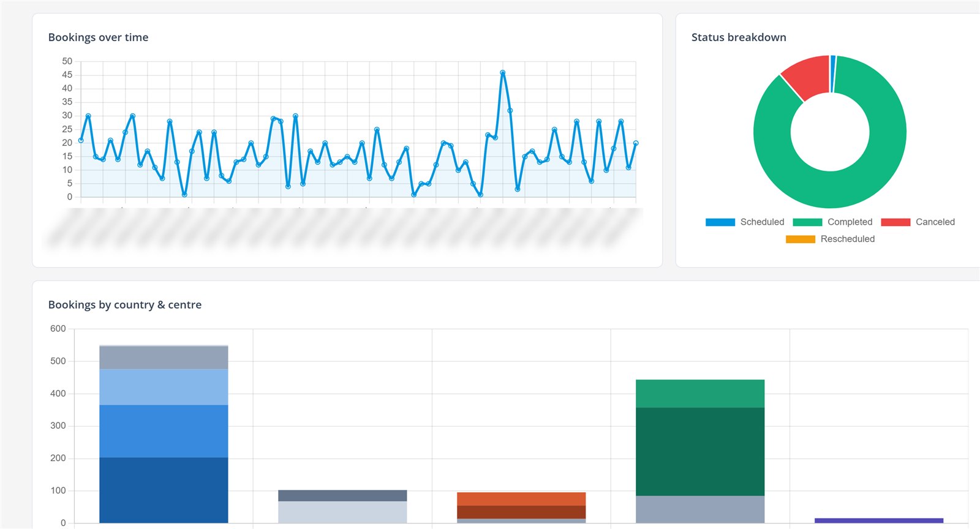The image size is (980, 529).
Task: Click the dark green bar segment
Action: pyautogui.click(x=700, y=452)
